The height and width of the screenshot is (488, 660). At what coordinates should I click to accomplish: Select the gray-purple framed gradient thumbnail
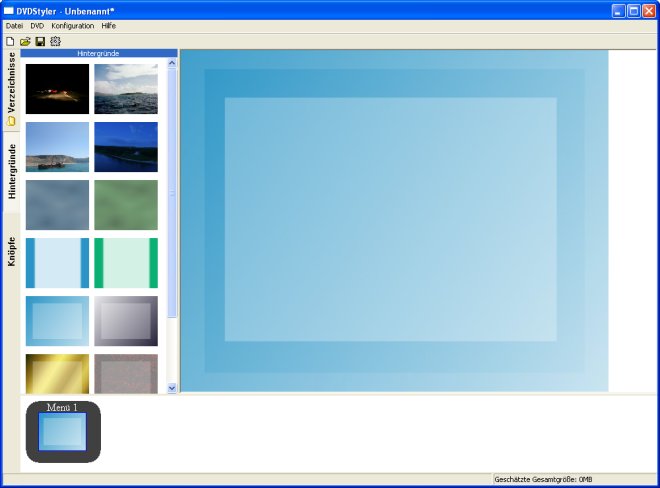[126, 321]
